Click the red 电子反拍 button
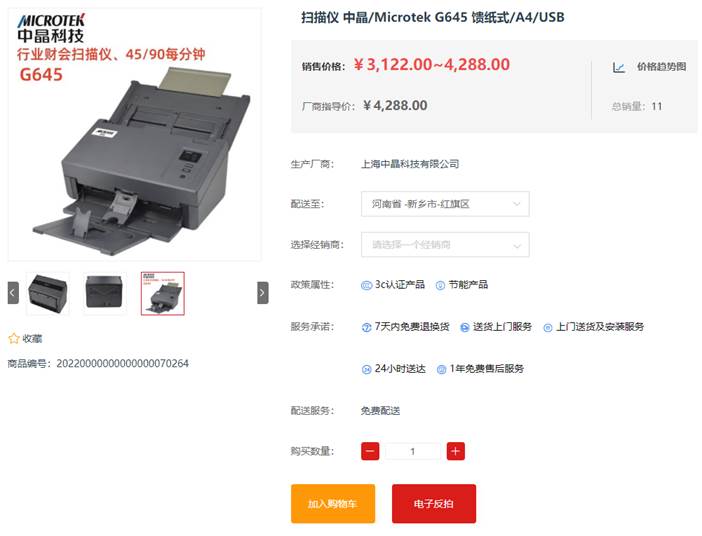 pyautogui.click(x=433, y=503)
